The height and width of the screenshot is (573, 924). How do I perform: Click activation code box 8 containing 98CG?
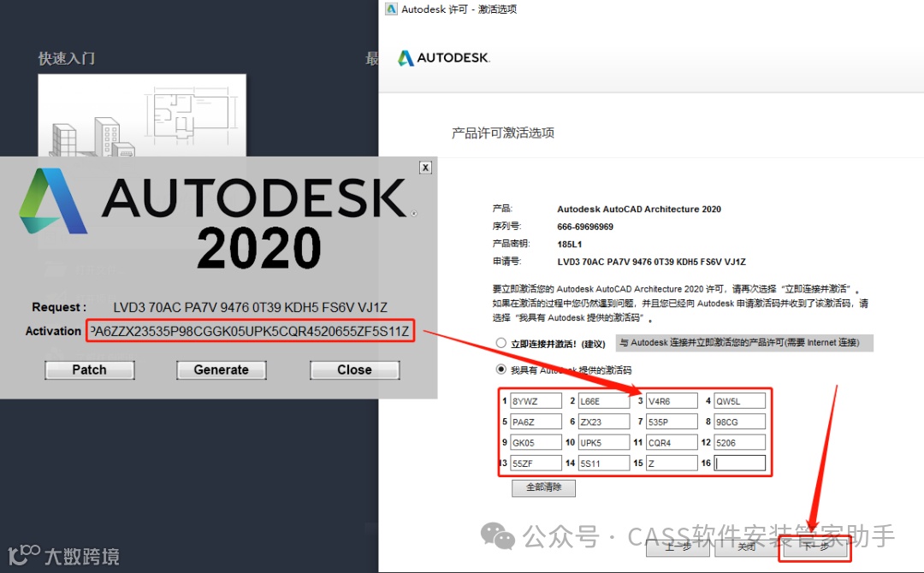[x=739, y=422]
